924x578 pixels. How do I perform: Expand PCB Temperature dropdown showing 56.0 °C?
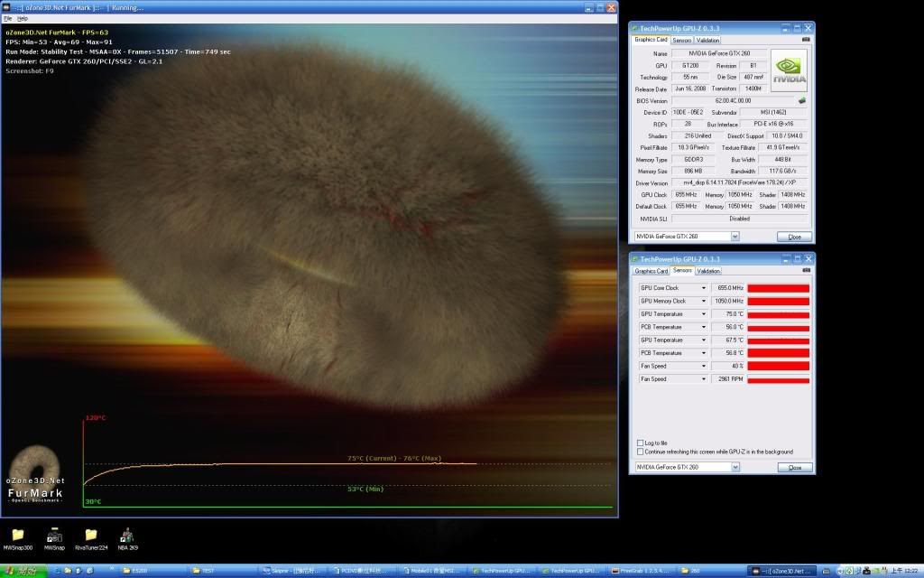point(703,327)
